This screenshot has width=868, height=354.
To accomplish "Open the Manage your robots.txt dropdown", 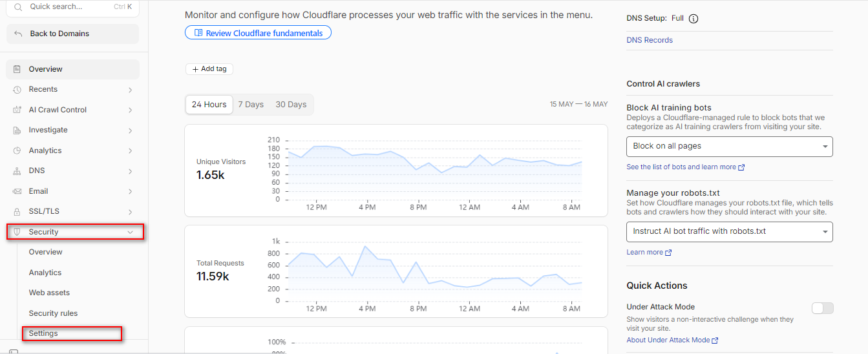I will [x=730, y=232].
